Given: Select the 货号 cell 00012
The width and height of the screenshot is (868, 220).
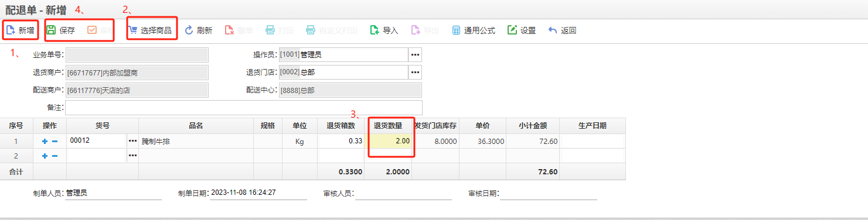Looking at the screenshot, I should (97, 141).
